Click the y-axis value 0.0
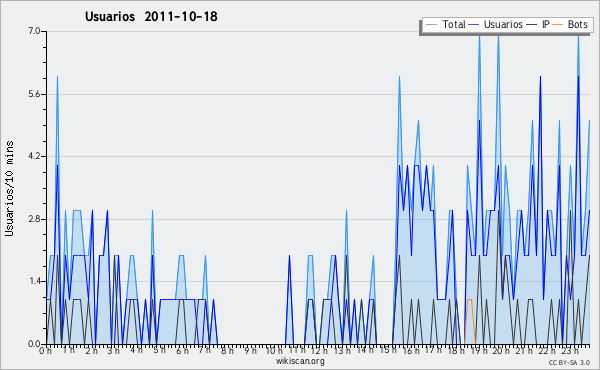This screenshot has height=370, width=600. tap(34, 344)
